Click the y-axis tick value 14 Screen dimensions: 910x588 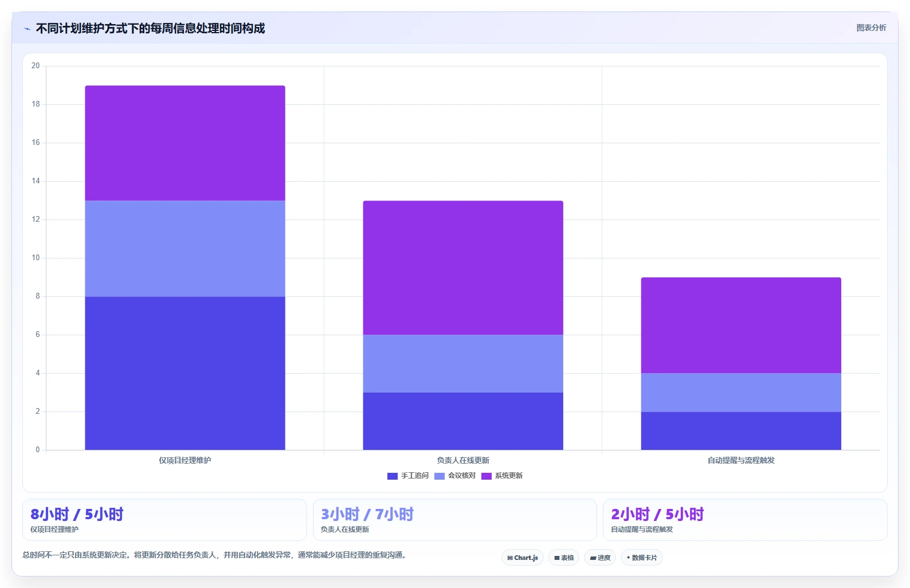pyautogui.click(x=36, y=181)
